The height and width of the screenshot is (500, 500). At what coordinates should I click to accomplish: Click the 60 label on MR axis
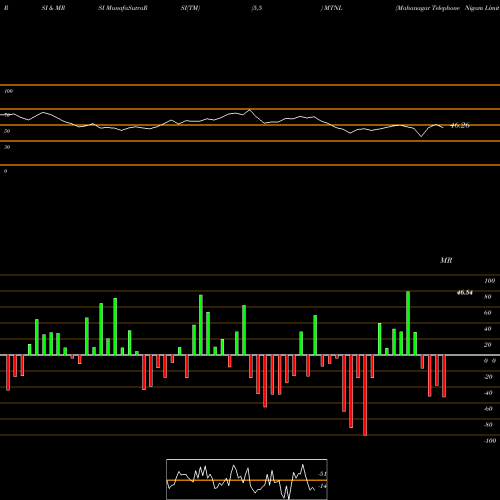click(x=487, y=313)
